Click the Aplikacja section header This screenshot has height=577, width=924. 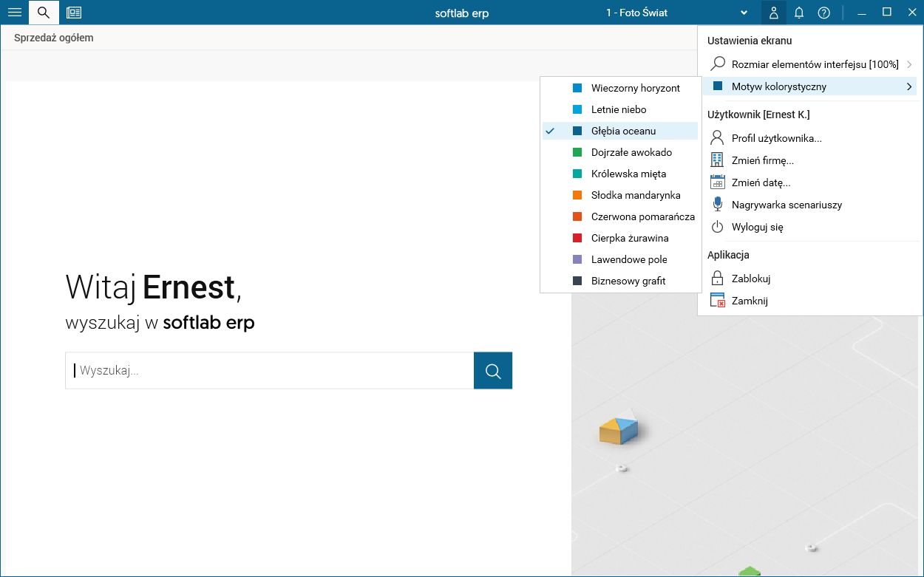728,255
